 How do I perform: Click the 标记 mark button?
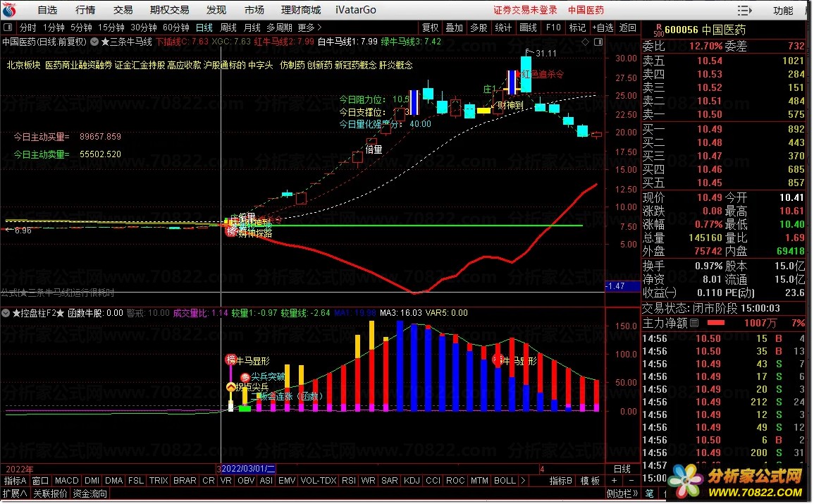(577, 27)
